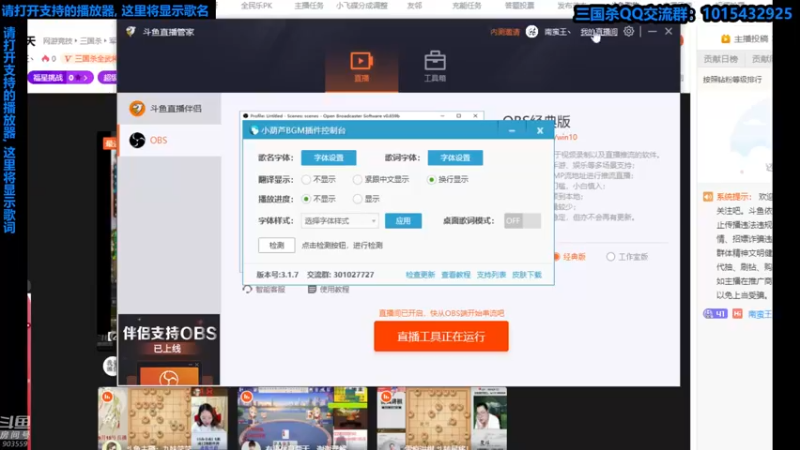This screenshot has height=450, width=800.
Task: Click the 应用 apply button
Action: (x=403, y=221)
